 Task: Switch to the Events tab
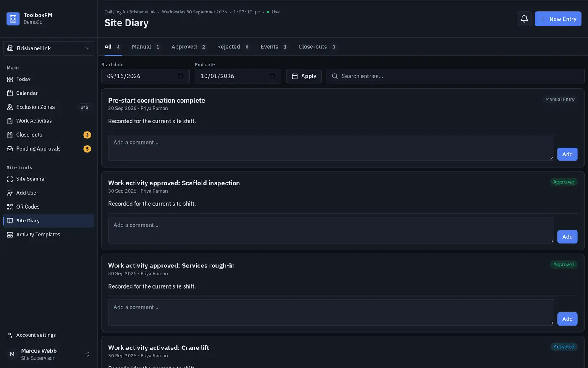(274, 47)
